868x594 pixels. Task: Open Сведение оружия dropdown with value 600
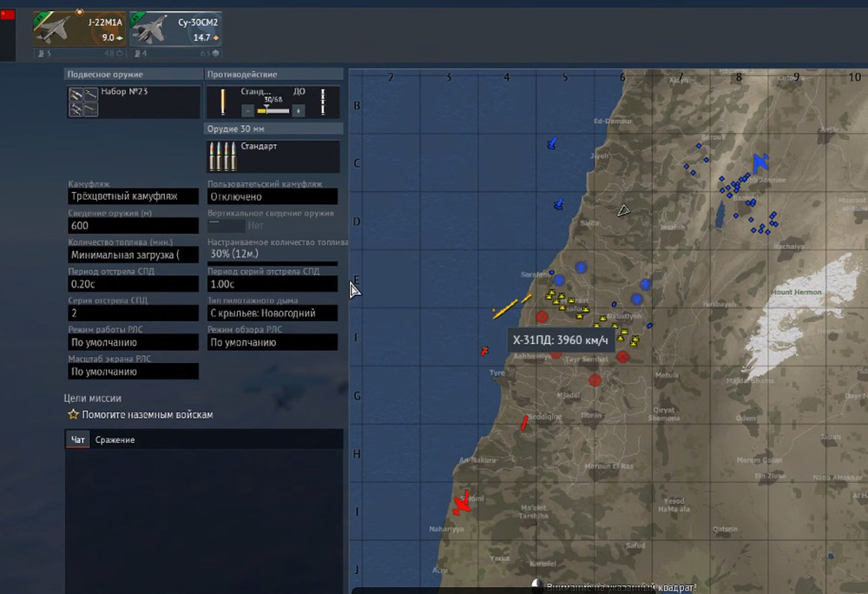[133, 225]
